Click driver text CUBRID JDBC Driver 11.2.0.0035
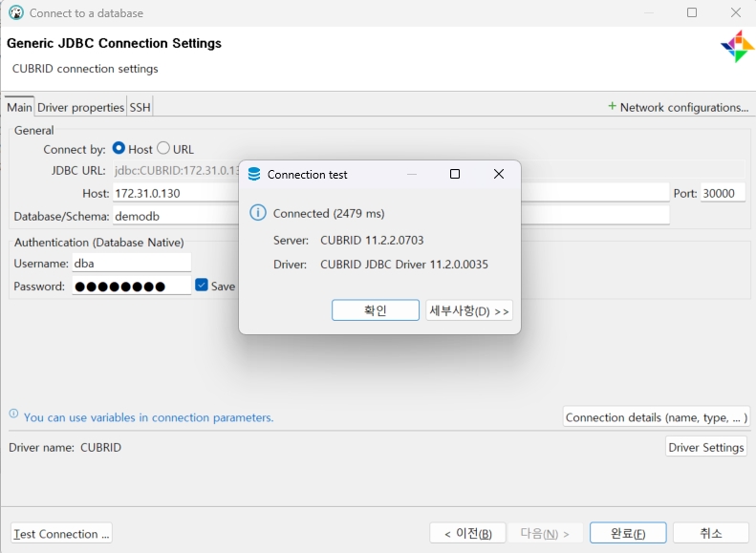 [x=404, y=264]
